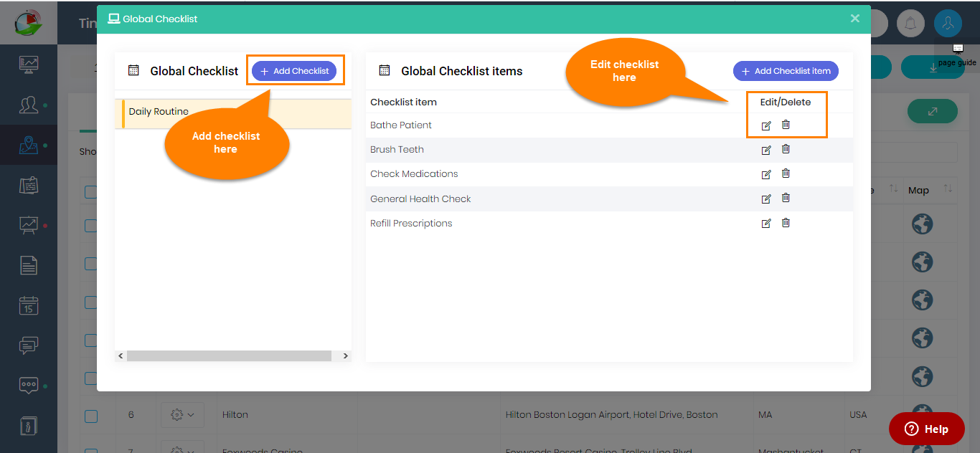Delete the Brush Teeth checklist item
The height and width of the screenshot is (453, 980).
[786, 149]
